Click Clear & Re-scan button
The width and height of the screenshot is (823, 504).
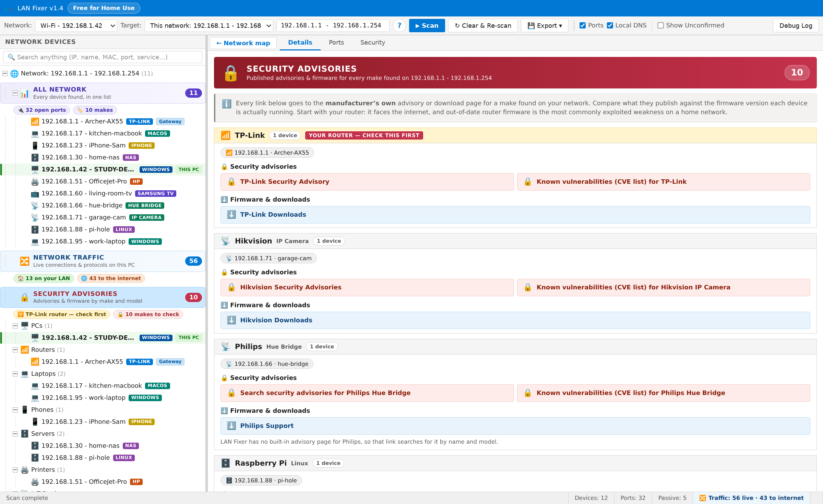point(483,26)
